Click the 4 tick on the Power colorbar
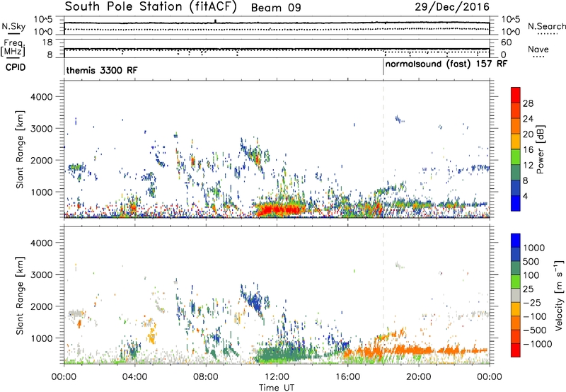566x392 pixels. 525,196
